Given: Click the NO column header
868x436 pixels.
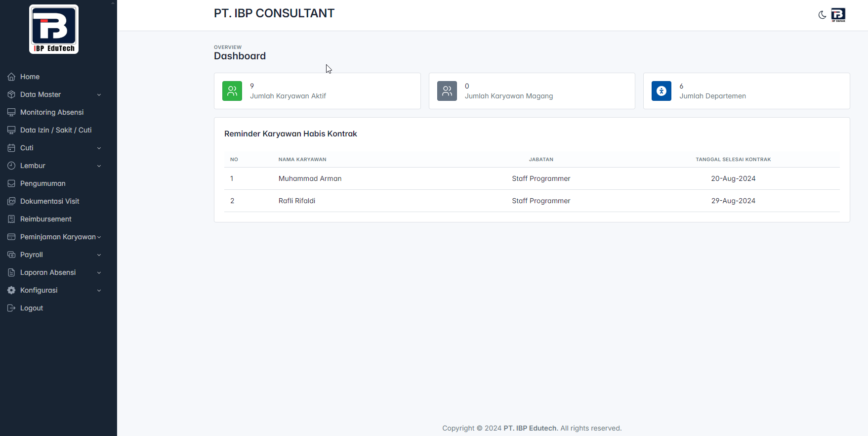Looking at the screenshot, I should 234,160.
